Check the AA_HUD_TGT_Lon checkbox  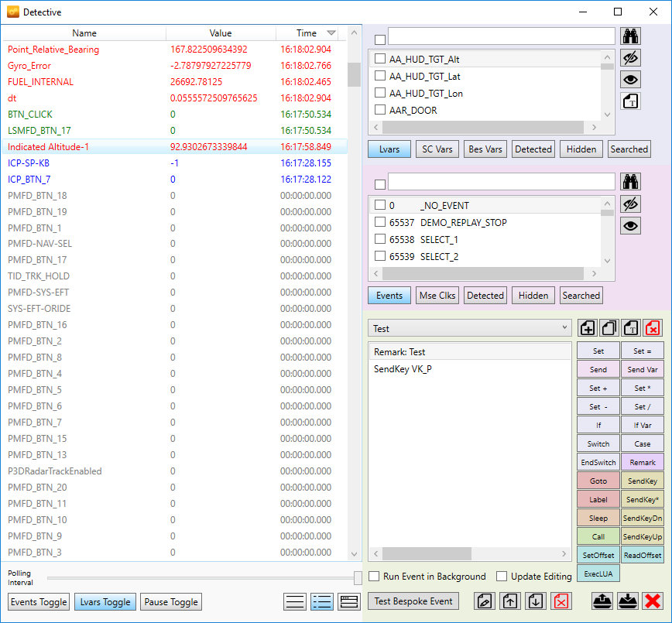click(379, 93)
